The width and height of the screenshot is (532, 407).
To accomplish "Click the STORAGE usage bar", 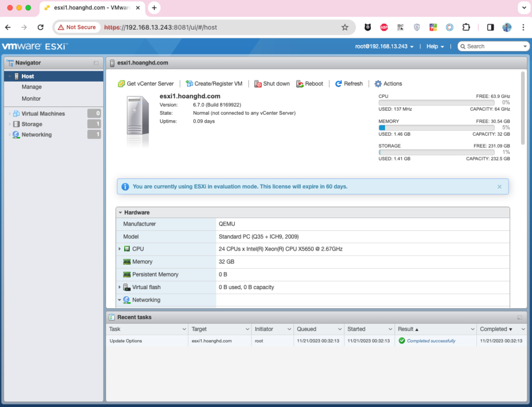I will [x=436, y=152].
